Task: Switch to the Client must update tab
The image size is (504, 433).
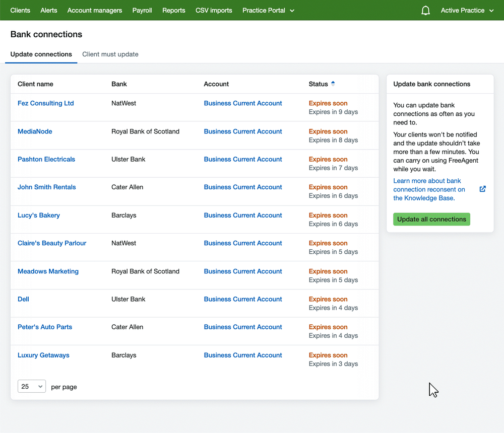Action: point(110,54)
